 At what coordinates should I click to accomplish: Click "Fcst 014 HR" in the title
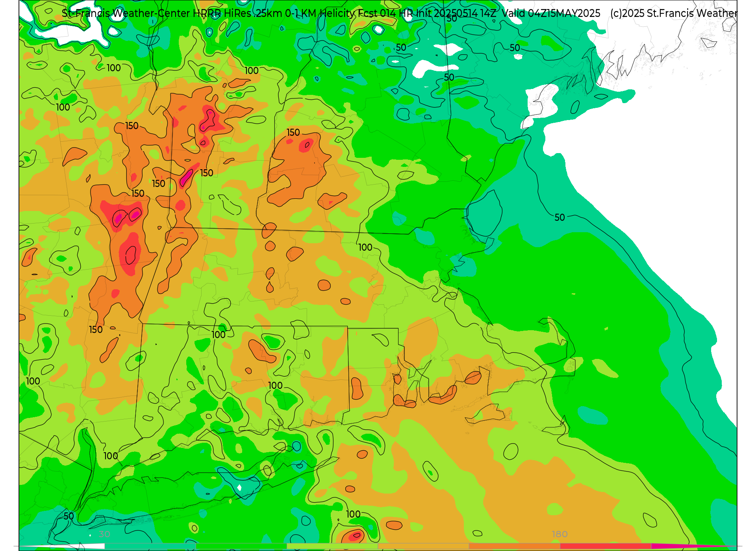point(385,13)
